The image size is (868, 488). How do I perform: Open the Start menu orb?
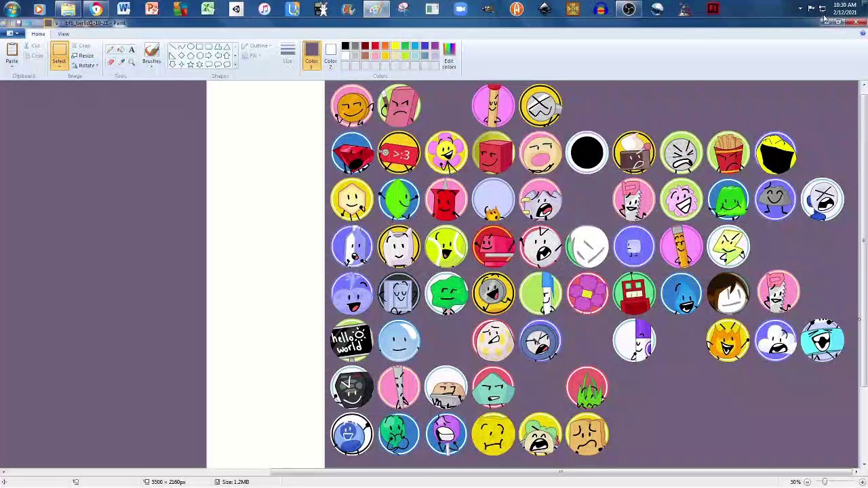coord(12,9)
